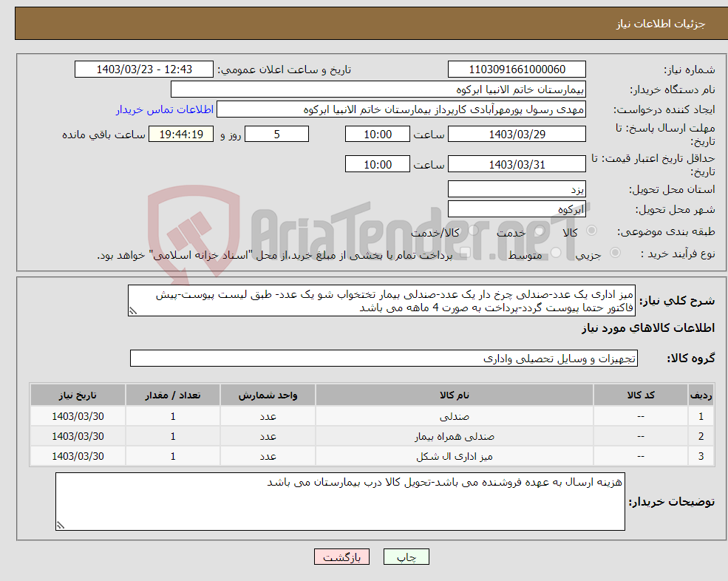
Task: Click the need number field 1103091661000060
Action: pos(517,69)
